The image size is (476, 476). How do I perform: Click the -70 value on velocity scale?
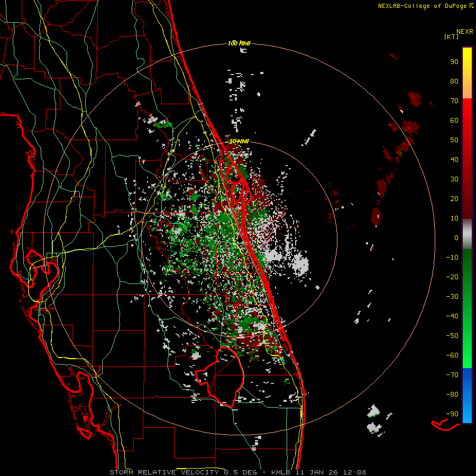452,375
